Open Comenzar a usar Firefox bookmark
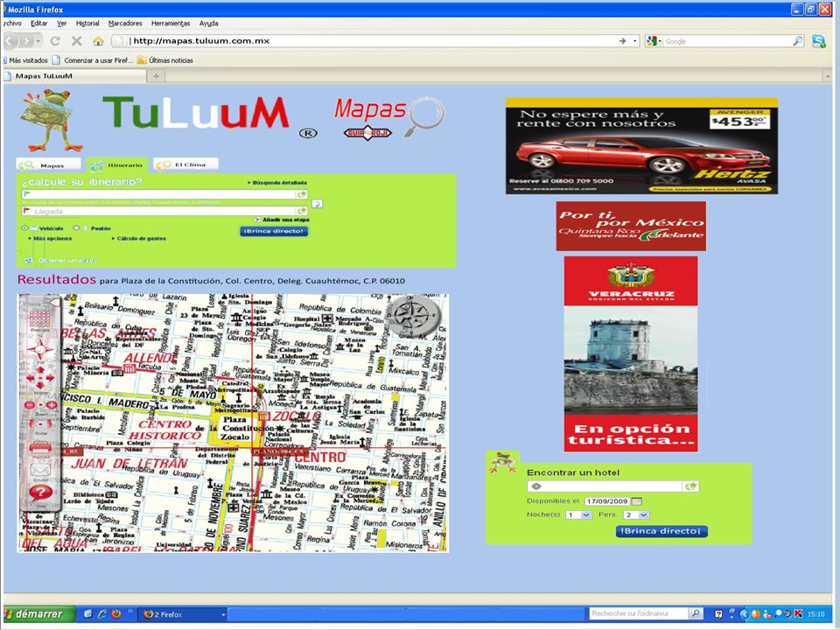 (93, 60)
